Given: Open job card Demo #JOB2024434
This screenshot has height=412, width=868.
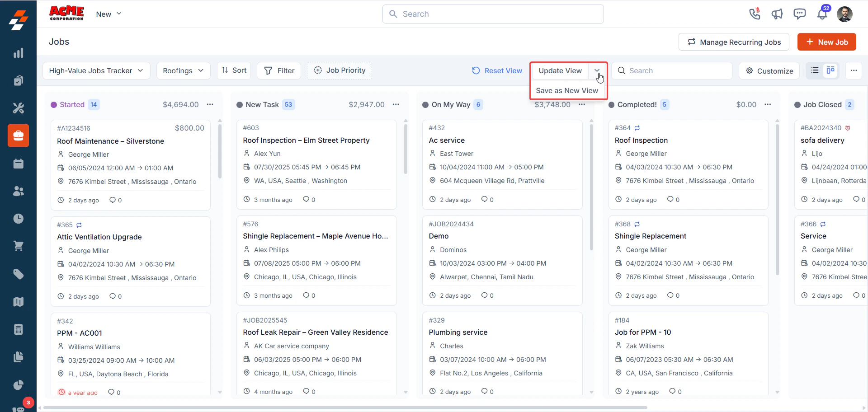Looking at the screenshot, I should (x=502, y=261).
